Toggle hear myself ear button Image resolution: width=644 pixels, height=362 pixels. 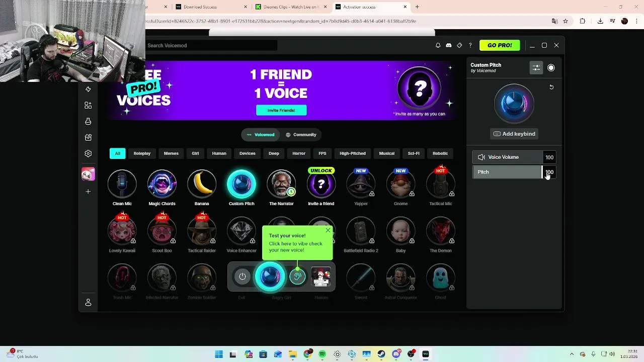[x=297, y=277]
